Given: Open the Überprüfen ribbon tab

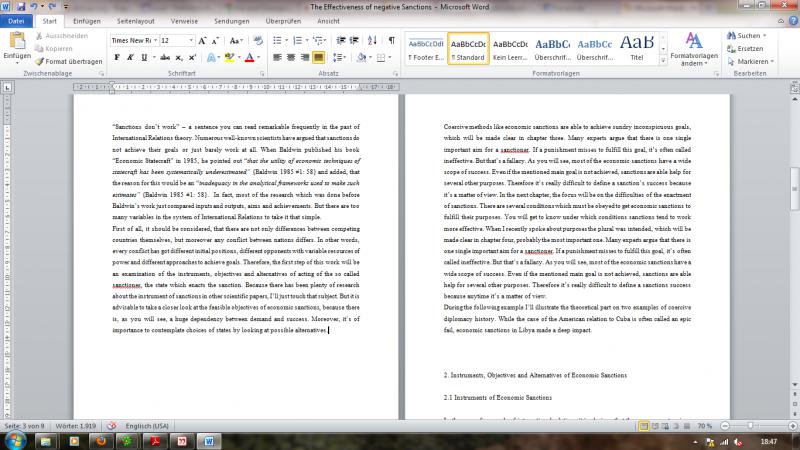Looking at the screenshot, I should [x=285, y=20].
